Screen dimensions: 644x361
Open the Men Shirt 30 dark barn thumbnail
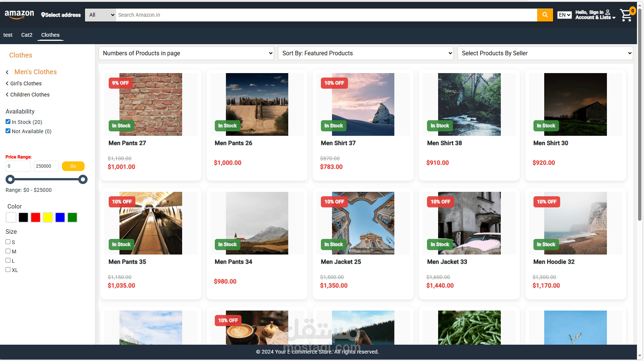575,104
